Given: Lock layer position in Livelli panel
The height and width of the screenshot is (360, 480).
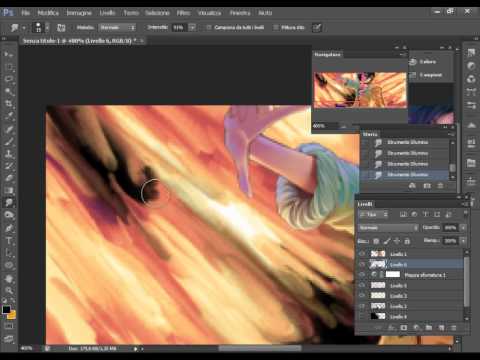Looking at the screenshot, I should (397, 241).
